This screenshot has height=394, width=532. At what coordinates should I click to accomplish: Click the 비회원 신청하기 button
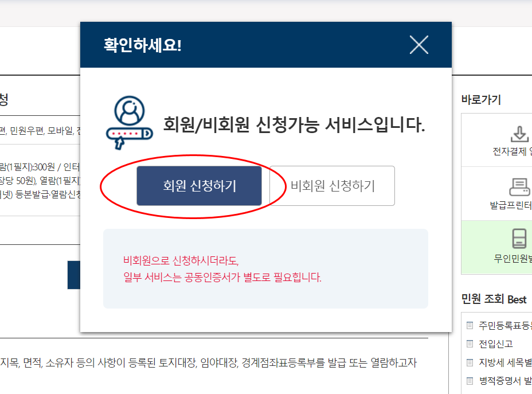point(332,186)
